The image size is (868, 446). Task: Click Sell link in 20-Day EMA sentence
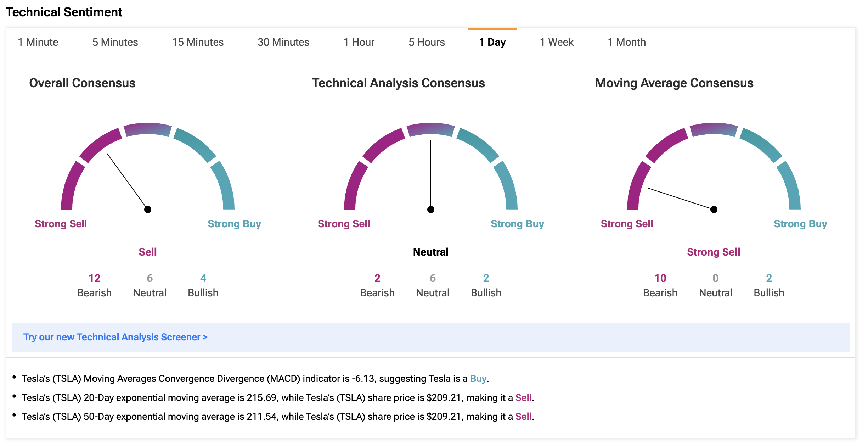(x=523, y=397)
